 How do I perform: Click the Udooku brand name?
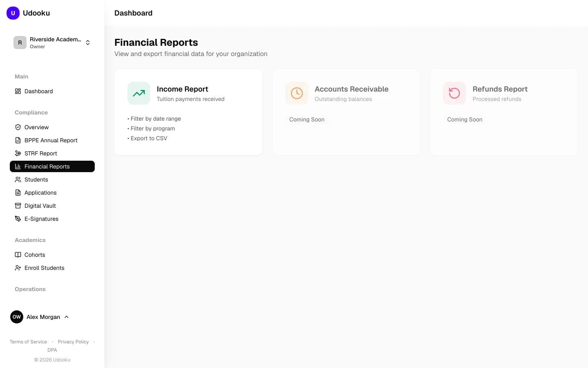(36, 13)
